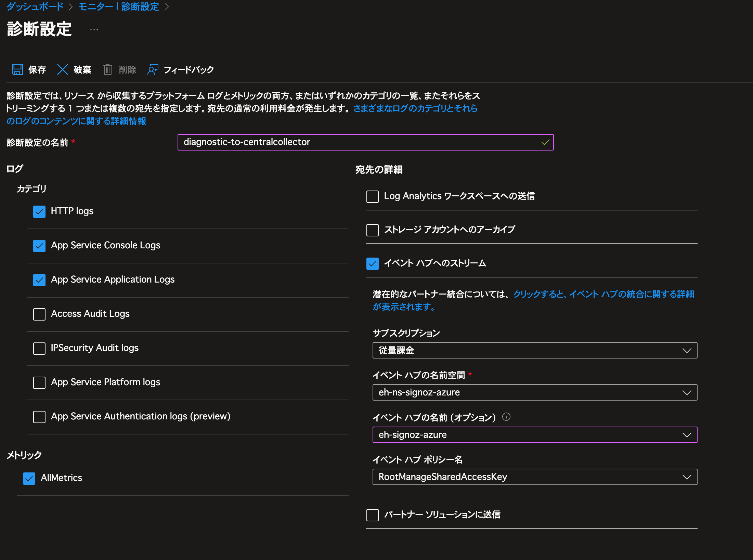Screen dimensions: 753x560
Task: Enable the Access Audit Logs checkbox
Action: click(39, 314)
